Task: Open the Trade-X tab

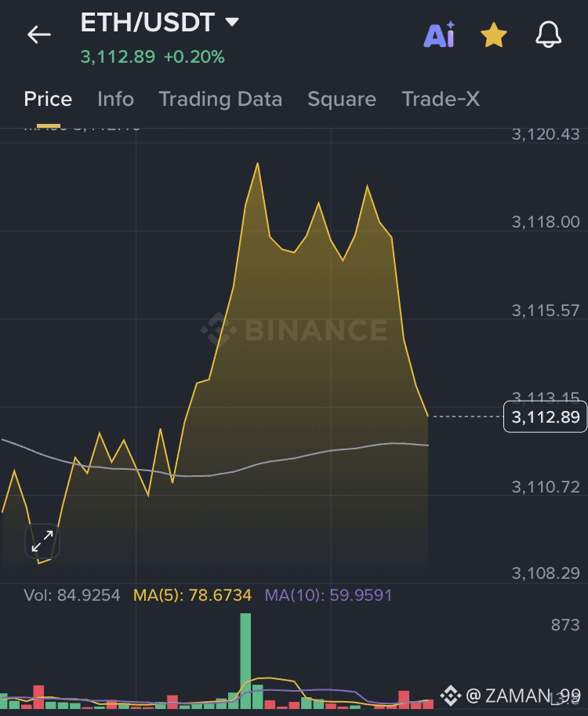Action: click(441, 100)
